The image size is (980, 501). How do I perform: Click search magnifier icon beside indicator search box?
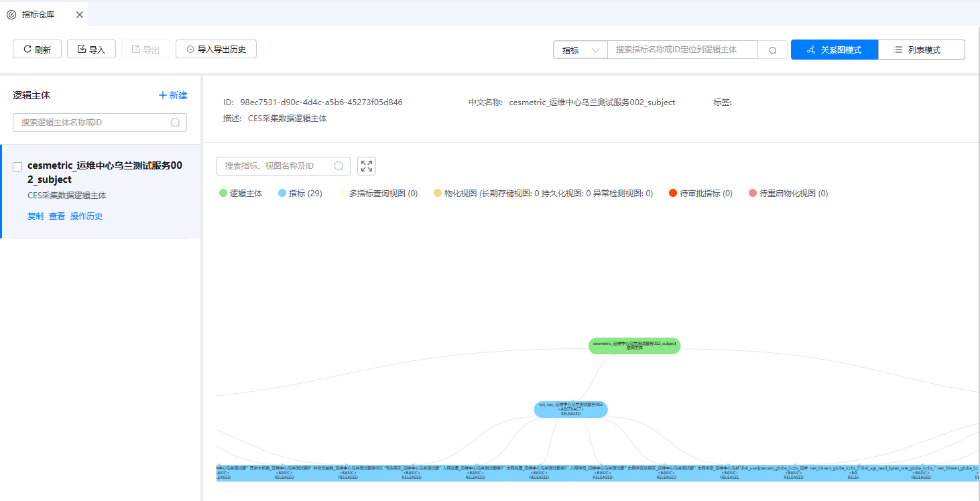pos(773,50)
